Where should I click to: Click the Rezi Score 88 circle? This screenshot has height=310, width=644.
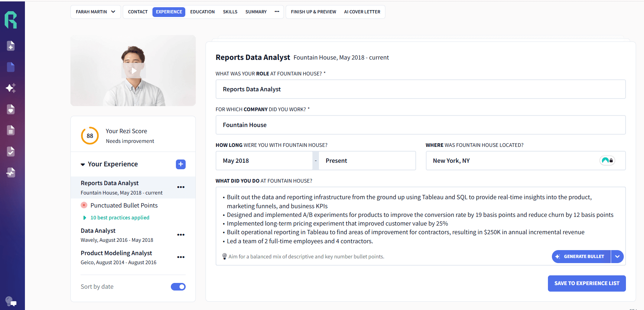point(90,136)
